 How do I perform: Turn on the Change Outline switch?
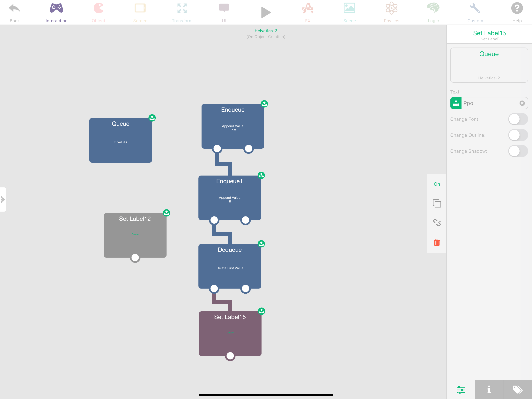coord(518,135)
